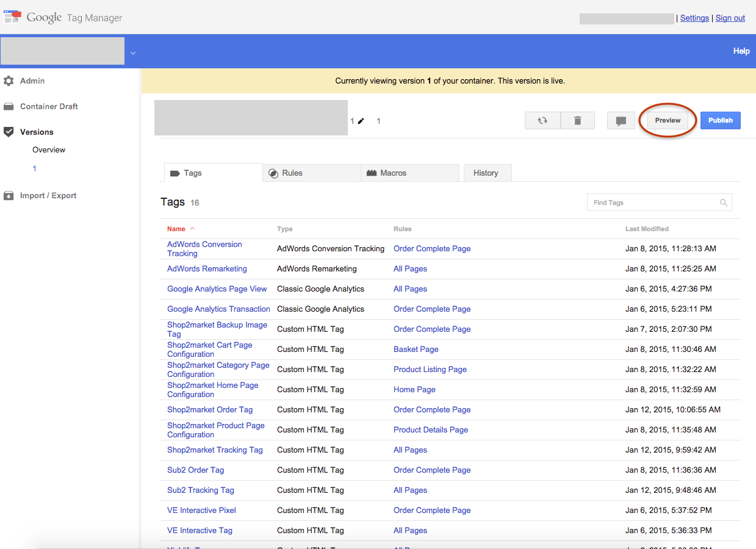Open the account dropdown chevron in the blue bar
The width and height of the screenshot is (756, 549).
click(x=133, y=52)
